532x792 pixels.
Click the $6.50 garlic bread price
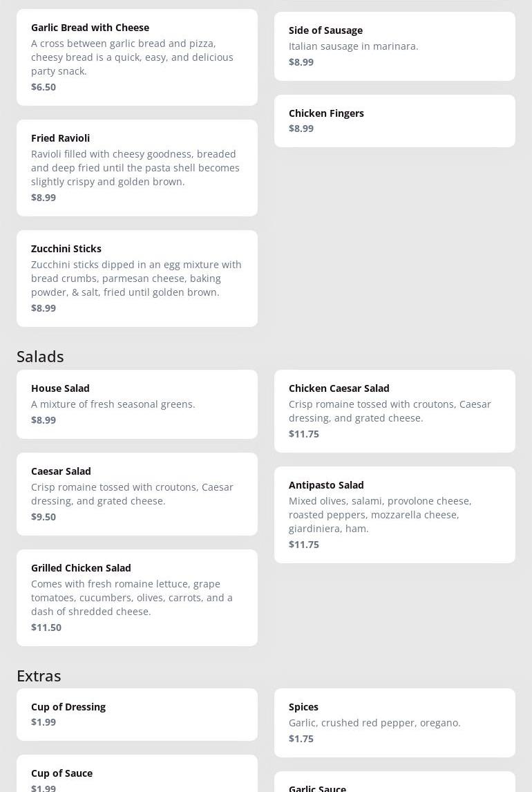tap(44, 86)
